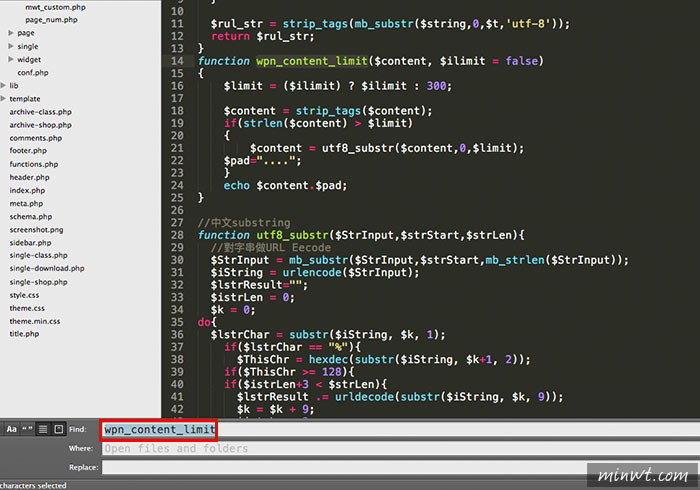Click line number 35 in gutter

(177, 322)
